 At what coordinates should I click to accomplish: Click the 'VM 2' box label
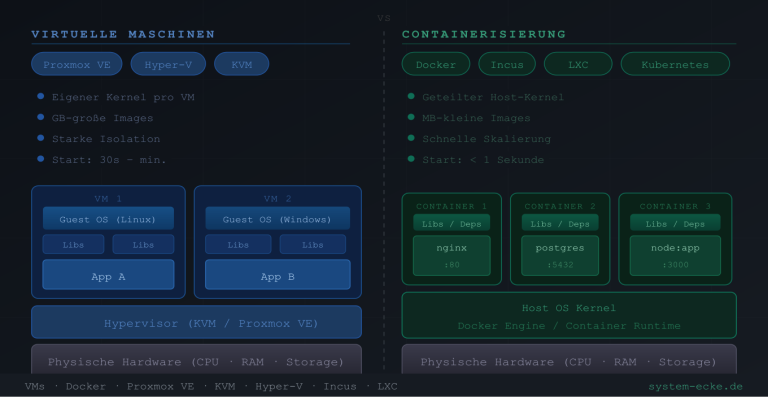(277, 198)
